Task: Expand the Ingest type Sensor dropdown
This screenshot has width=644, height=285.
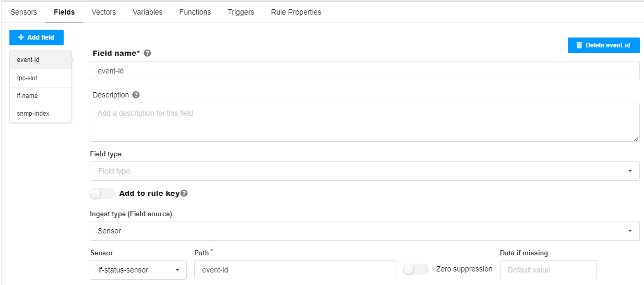Action: (x=364, y=231)
